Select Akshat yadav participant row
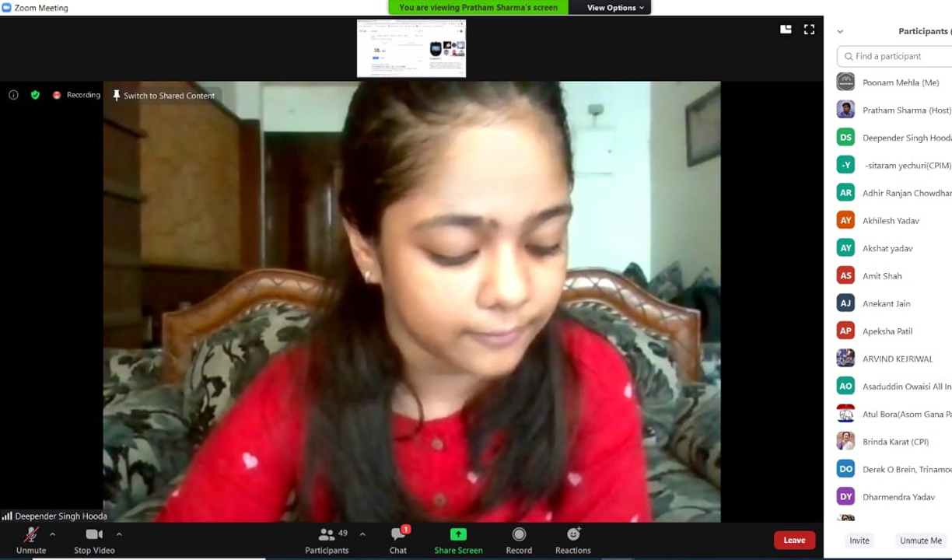The height and width of the screenshot is (560, 952). pyautogui.click(x=894, y=247)
